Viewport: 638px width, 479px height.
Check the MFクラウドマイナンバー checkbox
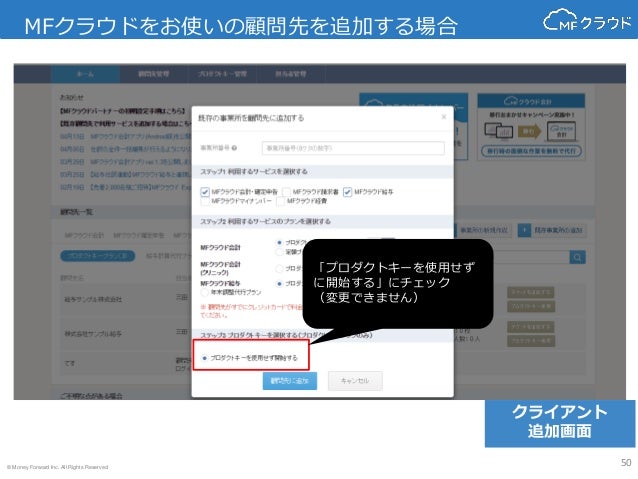click(x=205, y=201)
